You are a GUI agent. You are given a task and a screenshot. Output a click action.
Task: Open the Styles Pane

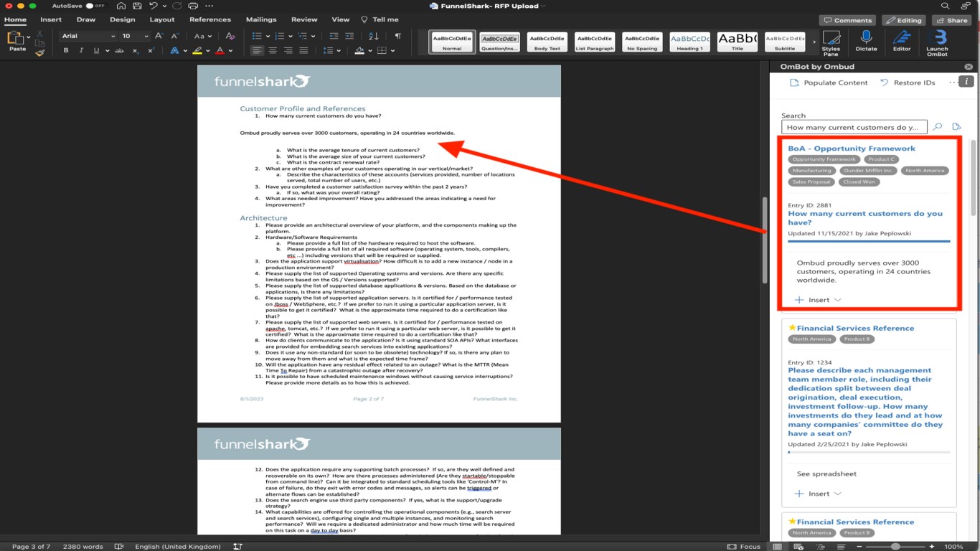[x=831, y=43]
